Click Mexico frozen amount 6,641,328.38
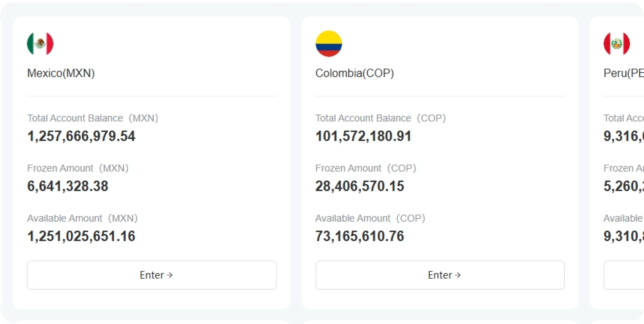Screen dimensions: 644x324 68,186
